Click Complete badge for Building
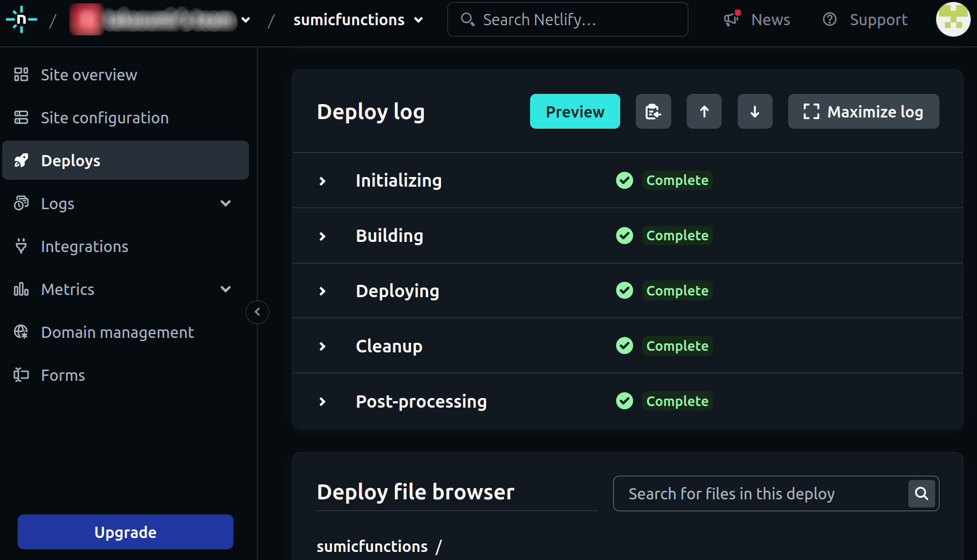The image size is (977, 560). click(x=677, y=235)
